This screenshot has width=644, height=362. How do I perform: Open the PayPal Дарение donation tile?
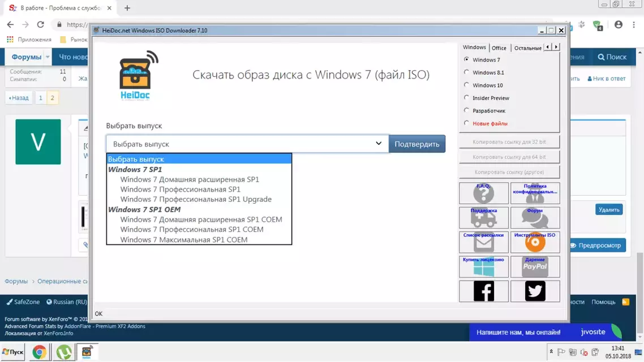[535, 267]
